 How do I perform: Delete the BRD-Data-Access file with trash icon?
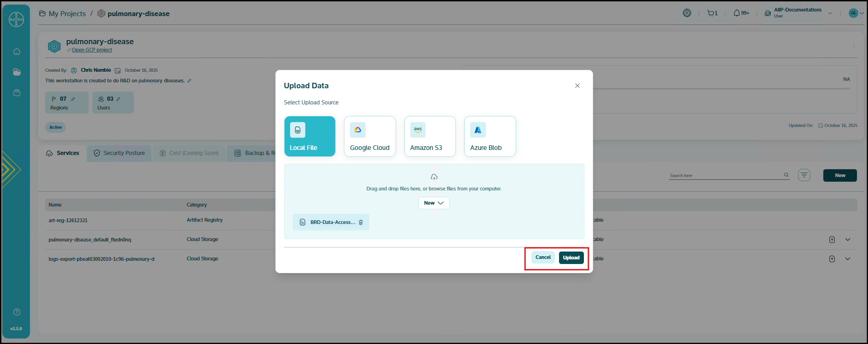[x=361, y=223]
